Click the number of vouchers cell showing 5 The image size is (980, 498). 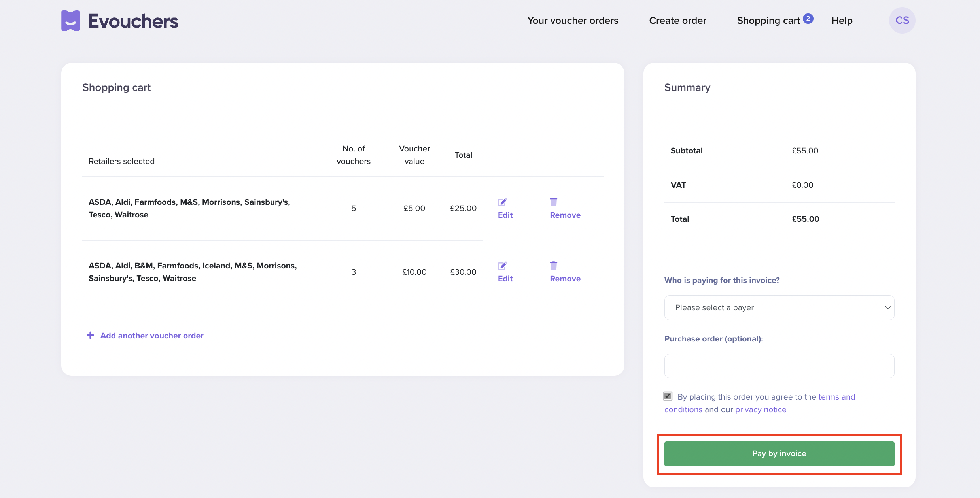[x=354, y=208]
